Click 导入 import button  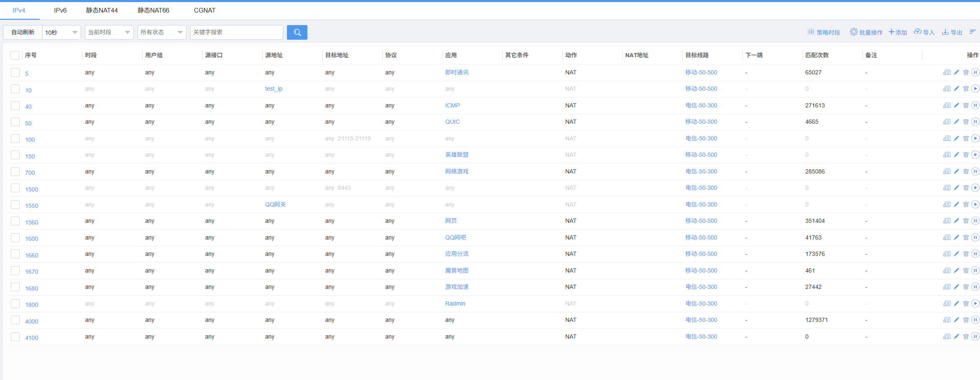[924, 32]
